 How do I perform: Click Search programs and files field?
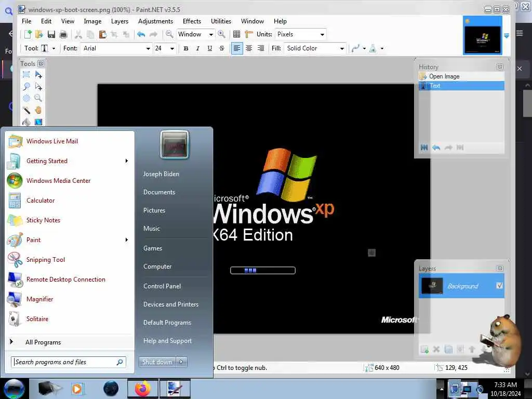pos(69,362)
